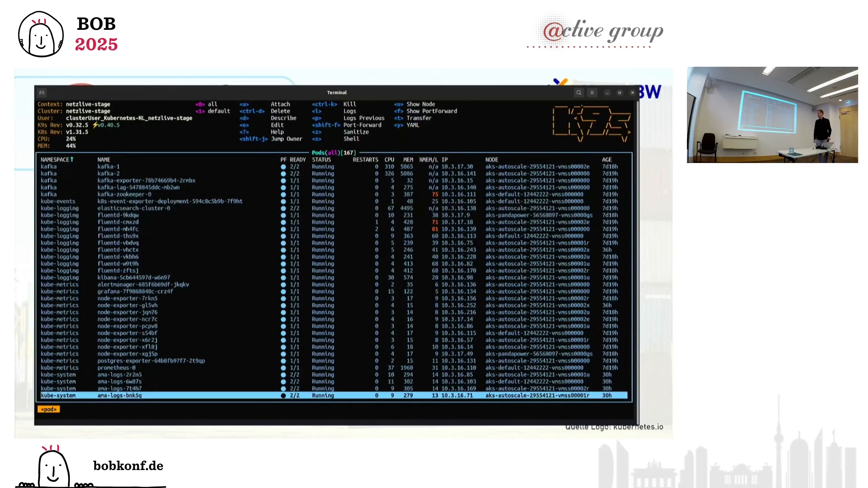Sort by NAMESPACE column header

[57, 160]
